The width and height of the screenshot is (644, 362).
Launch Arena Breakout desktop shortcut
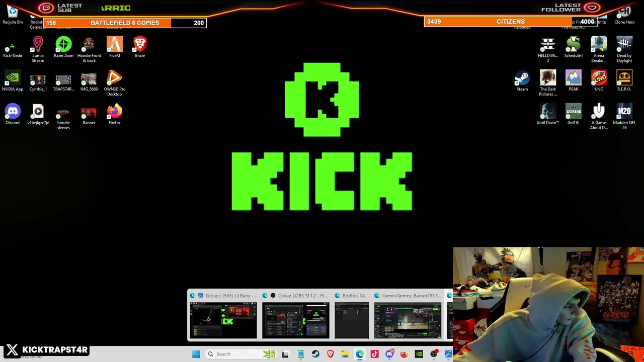tap(599, 50)
